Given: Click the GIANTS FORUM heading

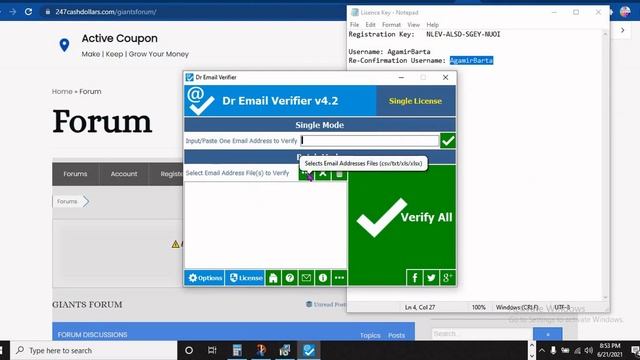Looking at the screenshot, I should pos(87,304).
